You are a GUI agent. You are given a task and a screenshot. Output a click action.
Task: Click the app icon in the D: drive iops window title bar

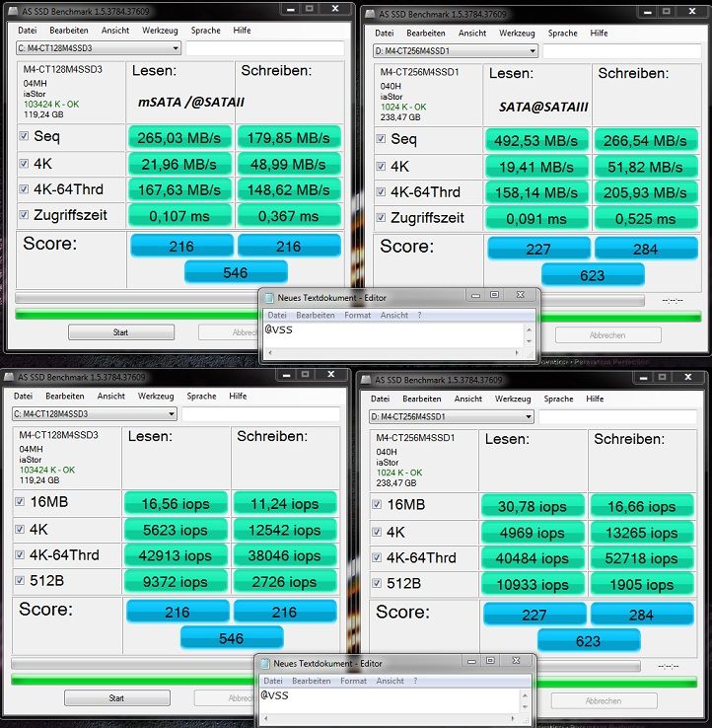pos(366,380)
